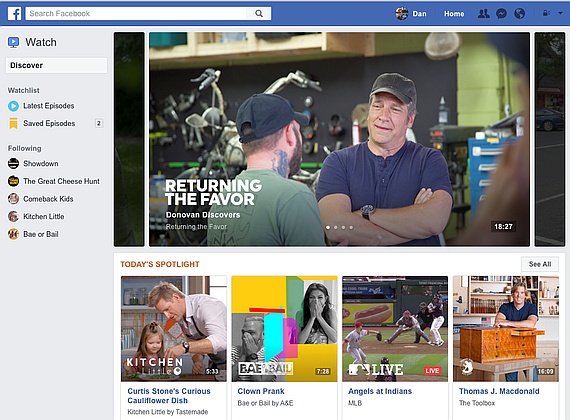Image resolution: width=570 pixels, height=420 pixels.
Task: Click The Great Cheese Hunt avatar
Action: point(13,181)
